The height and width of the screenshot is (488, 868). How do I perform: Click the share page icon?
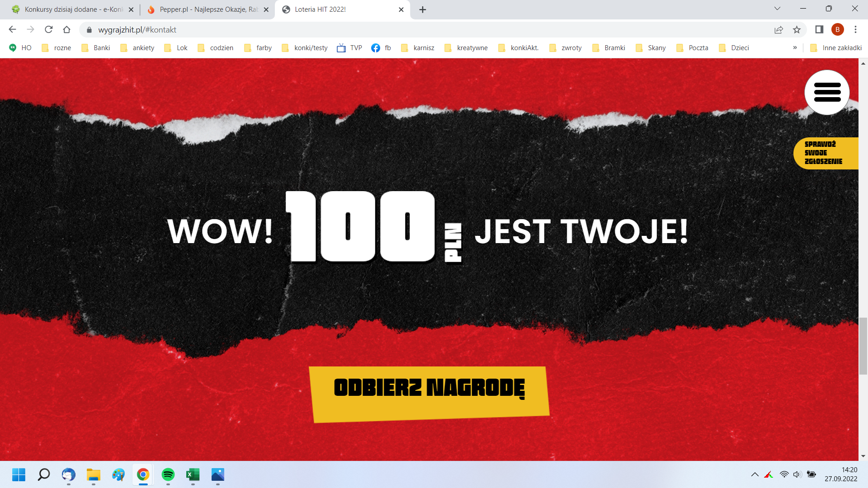(778, 30)
